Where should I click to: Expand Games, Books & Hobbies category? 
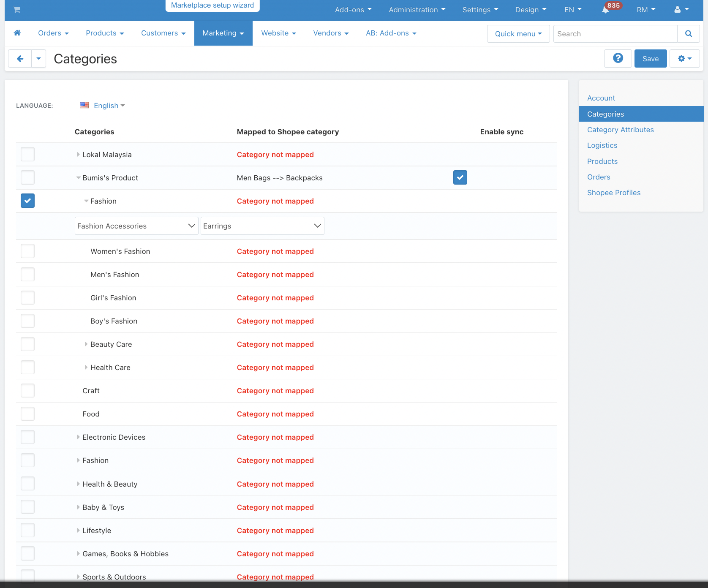(78, 554)
